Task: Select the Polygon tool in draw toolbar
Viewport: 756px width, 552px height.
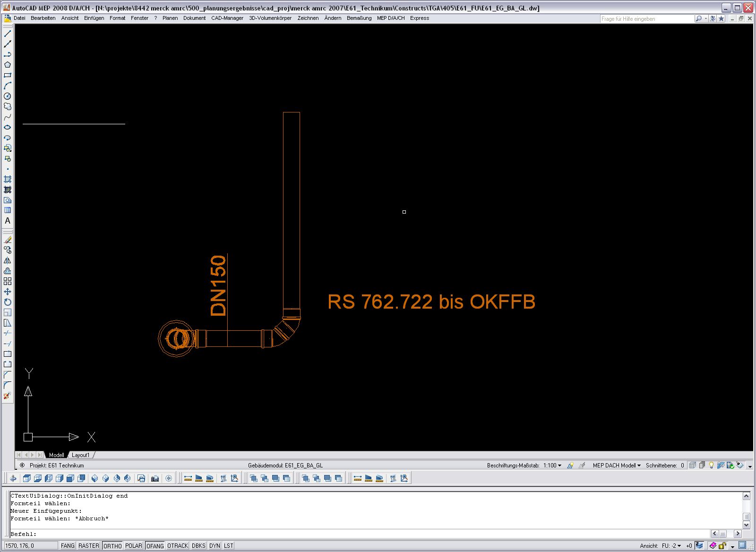Action: tap(8, 65)
